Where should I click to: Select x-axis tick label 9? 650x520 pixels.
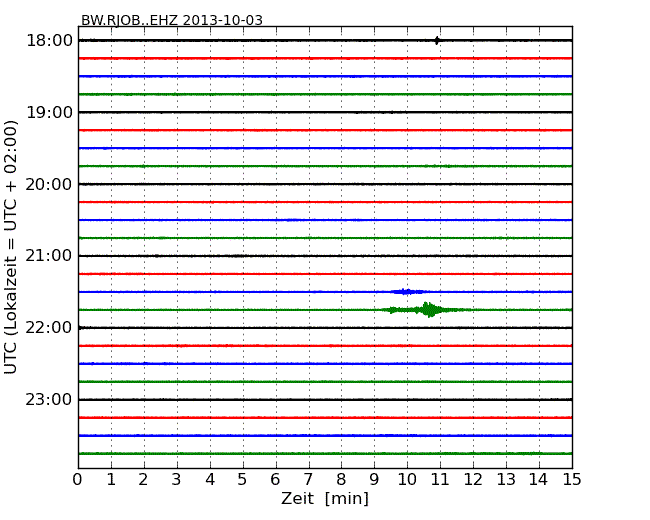374,480
